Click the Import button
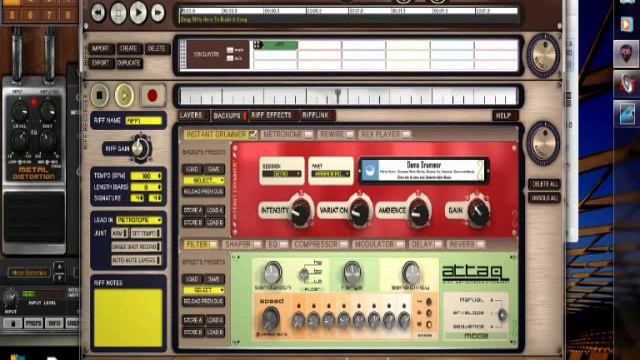This screenshot has width=640, height=360. [100, 49]
